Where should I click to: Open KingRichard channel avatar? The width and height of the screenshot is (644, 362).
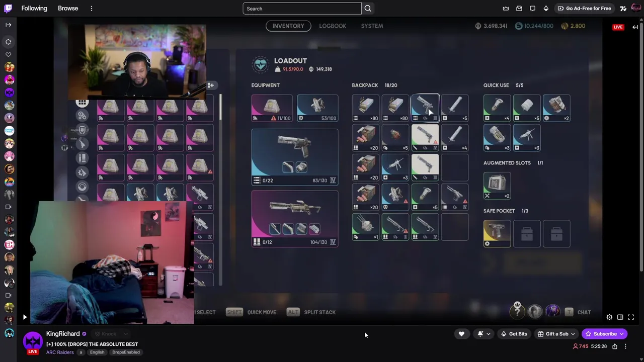tap(33, 341)
